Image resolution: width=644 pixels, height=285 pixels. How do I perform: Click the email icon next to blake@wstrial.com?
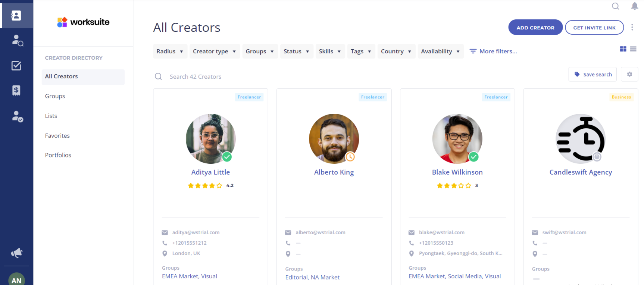pyautogui.click(x=412, y=232)
